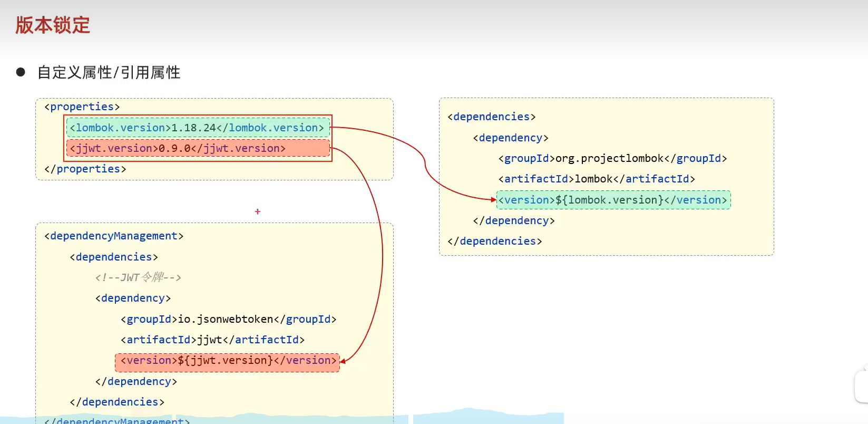Click the "<version>${lombok.version}</version>" line
The width and height of the screenshot is (868, 424).
coord(613,200)
